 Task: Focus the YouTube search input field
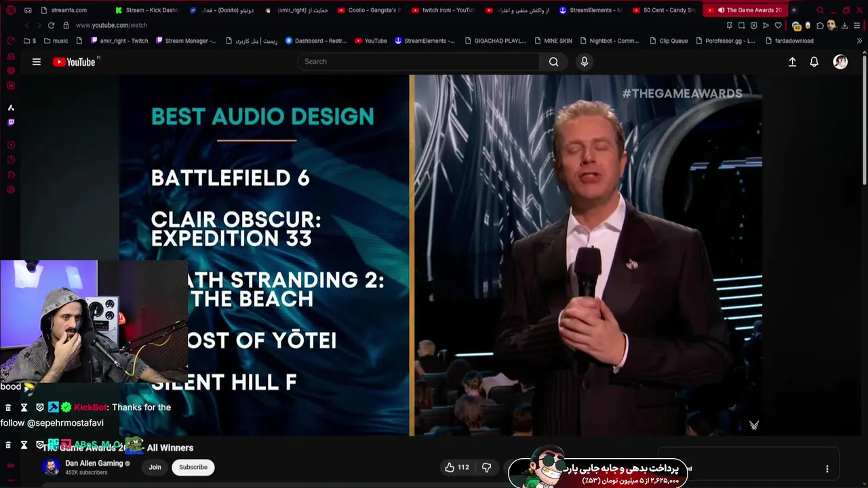(418, 62)
